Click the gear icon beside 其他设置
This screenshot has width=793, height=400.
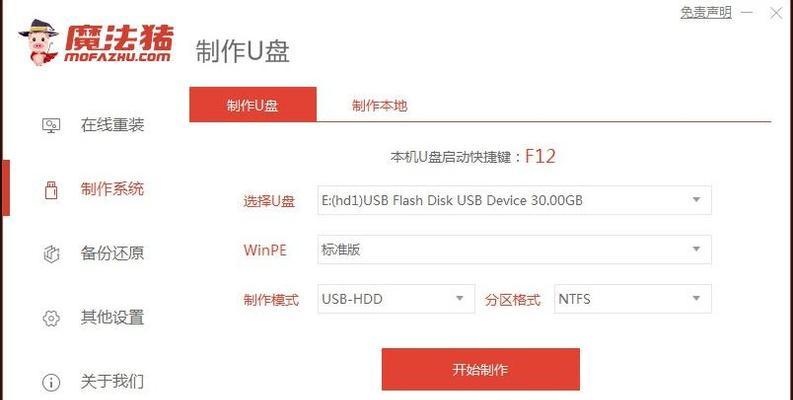(51, 318)
